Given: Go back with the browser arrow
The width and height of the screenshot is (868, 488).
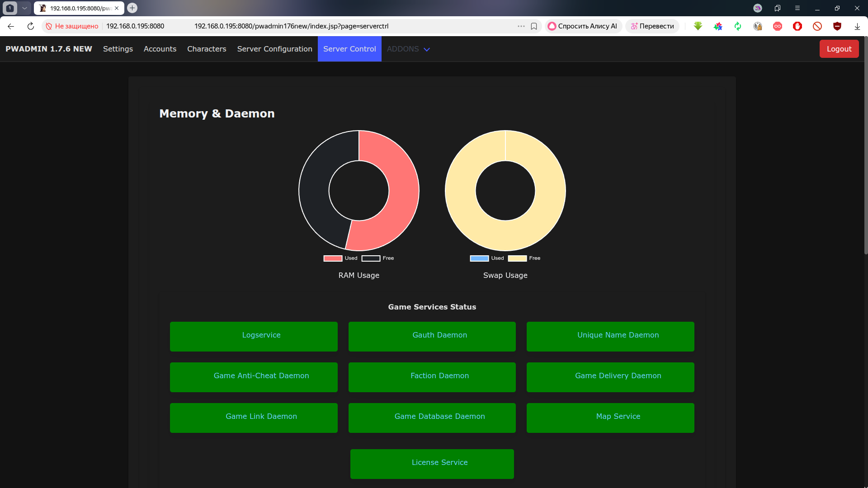Looking at the screenshot, I should [x=11, y=26].
